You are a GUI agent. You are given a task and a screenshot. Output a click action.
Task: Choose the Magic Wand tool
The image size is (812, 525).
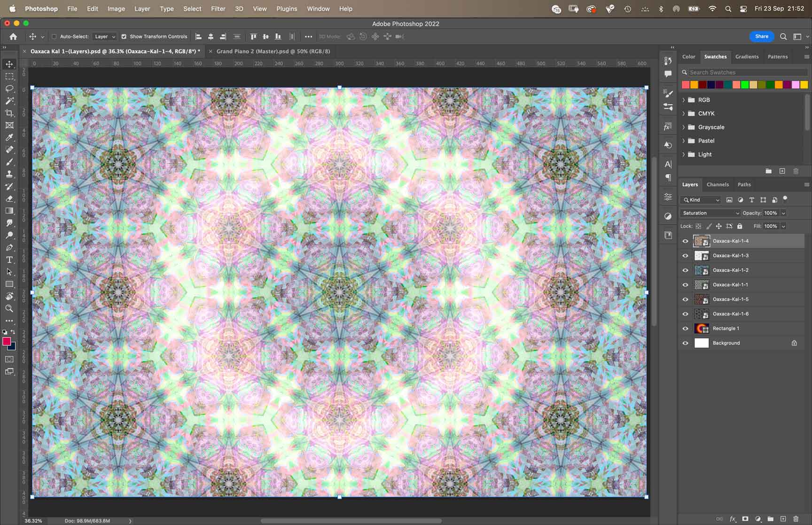[9, 101]
